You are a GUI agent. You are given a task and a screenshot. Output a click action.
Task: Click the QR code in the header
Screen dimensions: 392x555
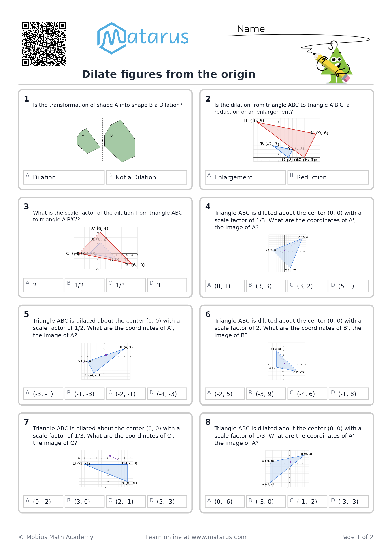point(44,44)
